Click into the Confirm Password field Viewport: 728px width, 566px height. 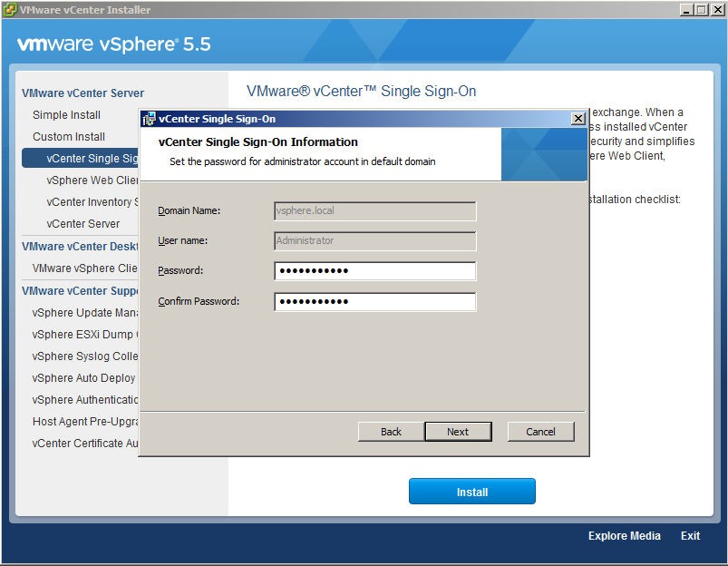click(374, 302)
